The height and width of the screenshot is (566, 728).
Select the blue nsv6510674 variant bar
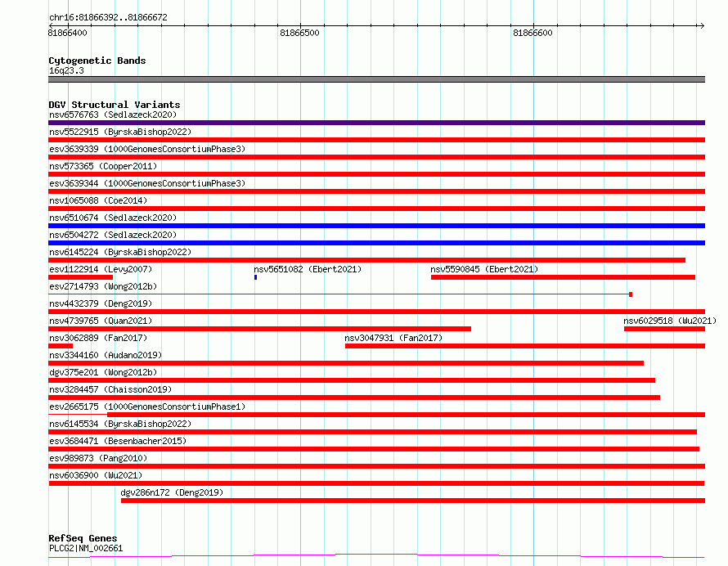tap(376, 226)
